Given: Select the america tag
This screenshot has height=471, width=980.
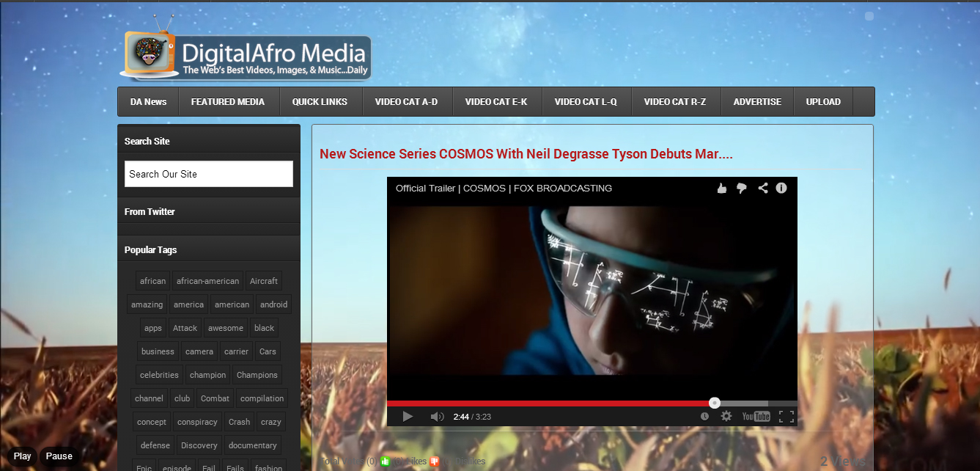Looking at the screenshot, I should point(188,304).
